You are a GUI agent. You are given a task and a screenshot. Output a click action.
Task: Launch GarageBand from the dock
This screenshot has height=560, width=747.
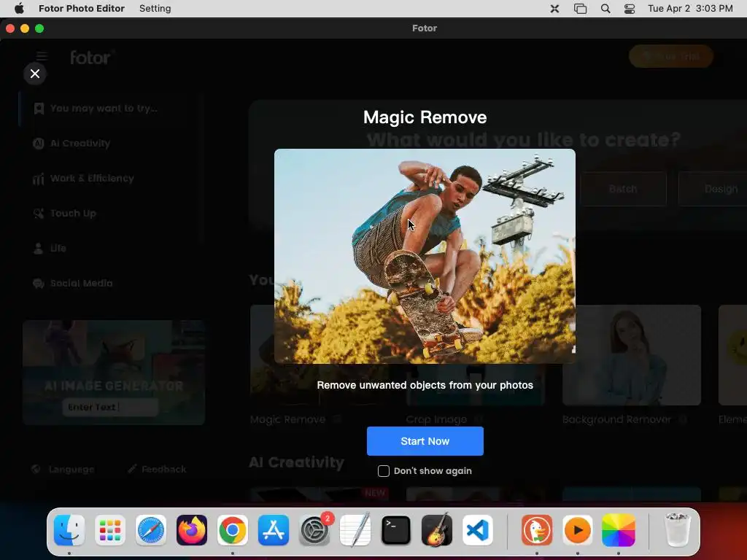click(437, 530)
